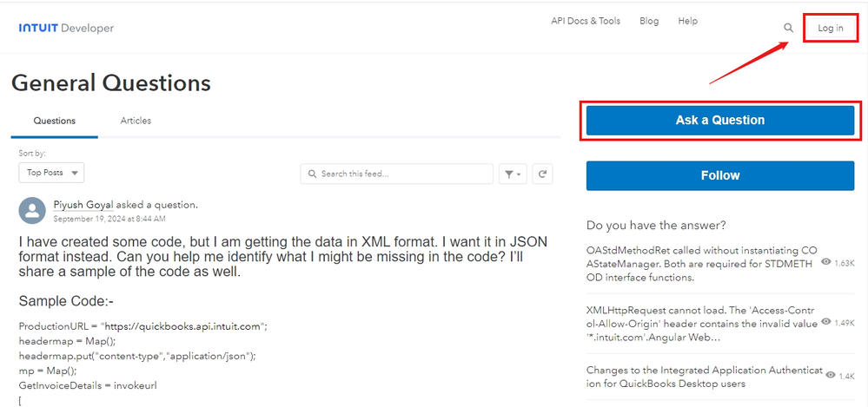
Task: Open API Docs & Tools menu
Action: pyautogui.click(x=586, y=21)
